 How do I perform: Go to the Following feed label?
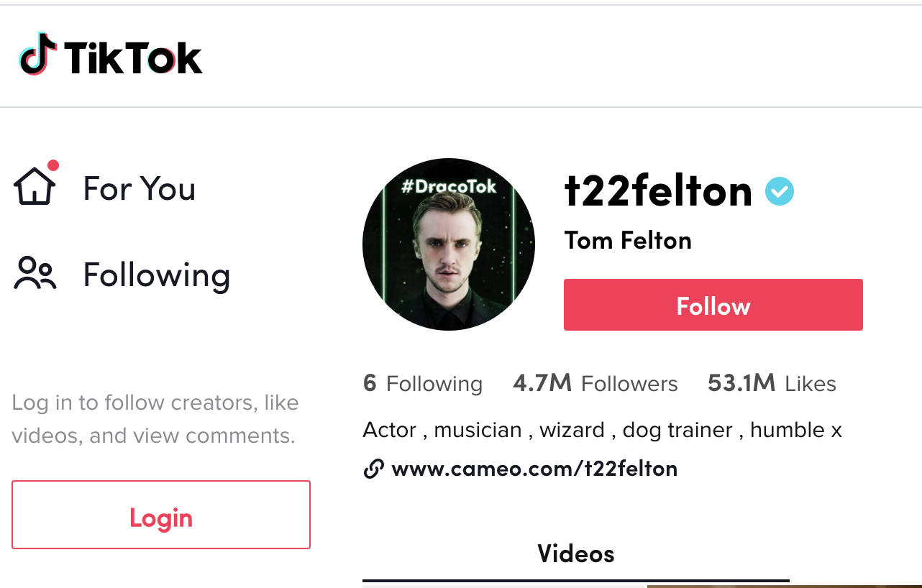click(157, 275)
